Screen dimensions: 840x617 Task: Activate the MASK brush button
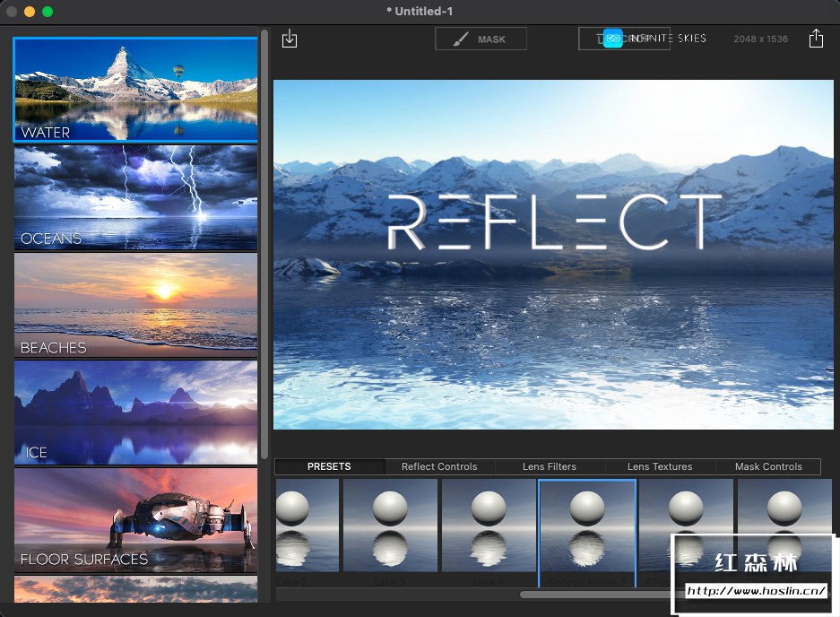coord(481,39)
